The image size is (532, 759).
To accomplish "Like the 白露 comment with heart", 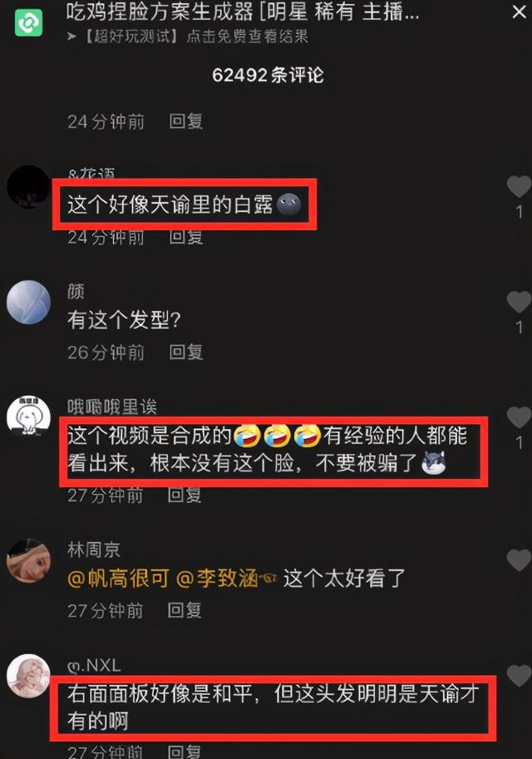I will [519, 187].
